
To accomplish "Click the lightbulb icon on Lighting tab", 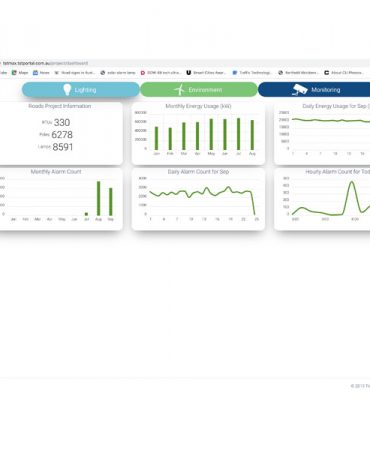I will (67, 90).
